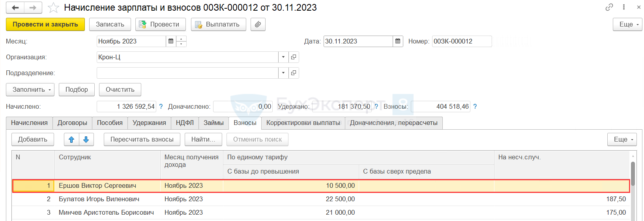
Task: Select the Взносы tab
Action: click(245, 123)
